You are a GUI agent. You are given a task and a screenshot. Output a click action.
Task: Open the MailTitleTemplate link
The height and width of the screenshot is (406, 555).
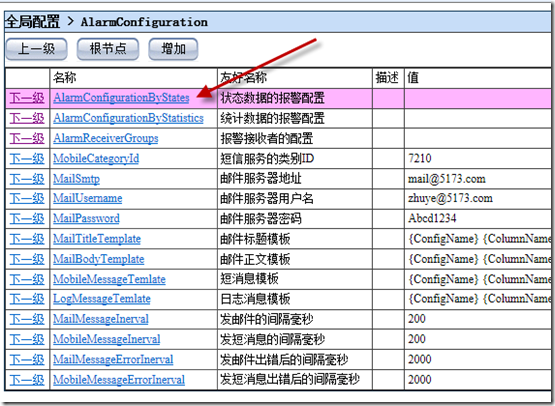click(x=97, y=239)
